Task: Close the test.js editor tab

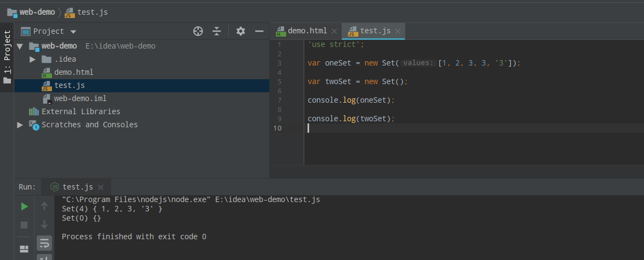Action: (x=398, y=31)
